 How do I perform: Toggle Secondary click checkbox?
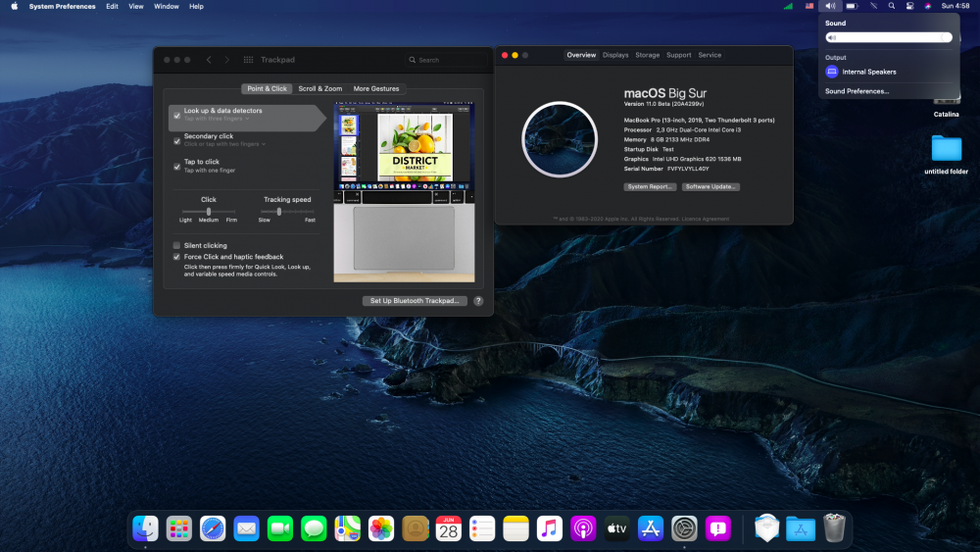176,141
